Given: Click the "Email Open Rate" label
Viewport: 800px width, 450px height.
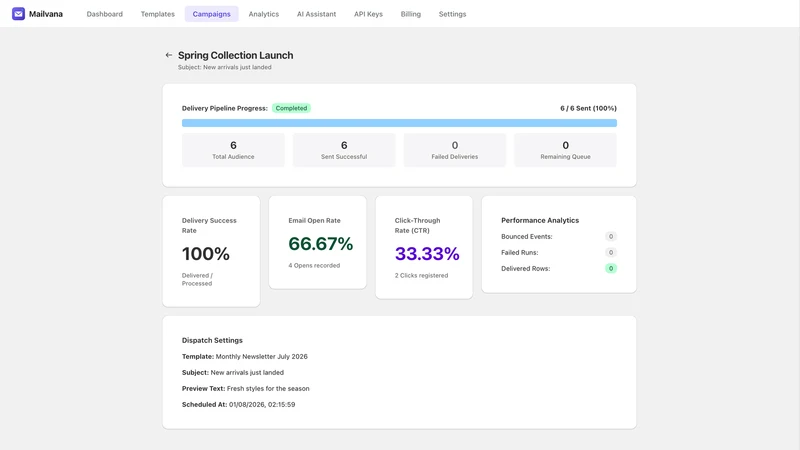Looking at the screenshot, I should (x=314, y=220).
